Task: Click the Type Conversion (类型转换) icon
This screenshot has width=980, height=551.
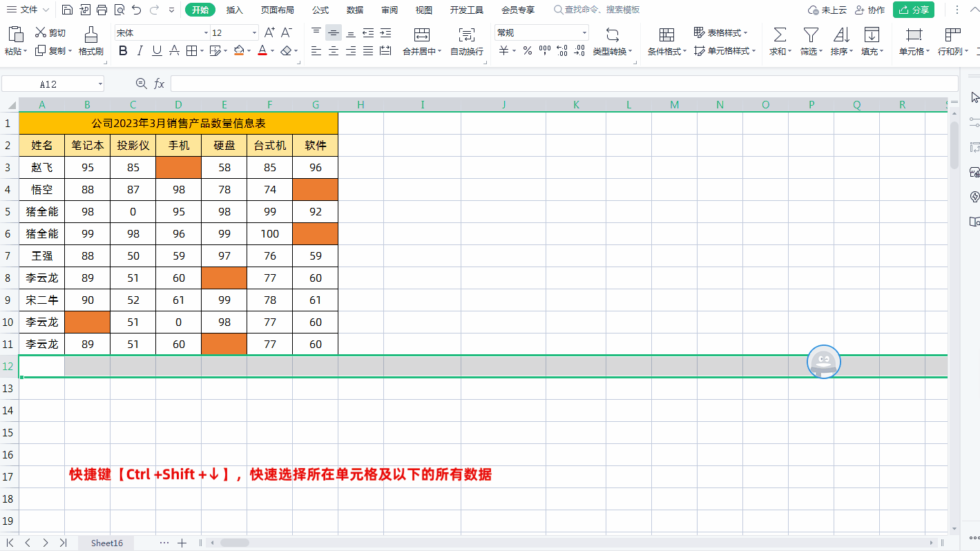Action: (x=612, y=35)
